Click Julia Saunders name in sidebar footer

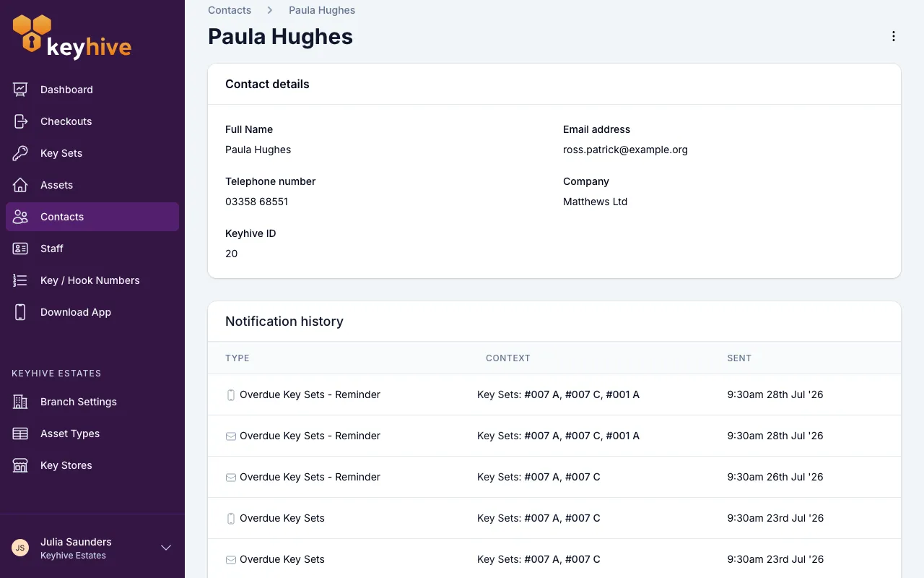76,542
